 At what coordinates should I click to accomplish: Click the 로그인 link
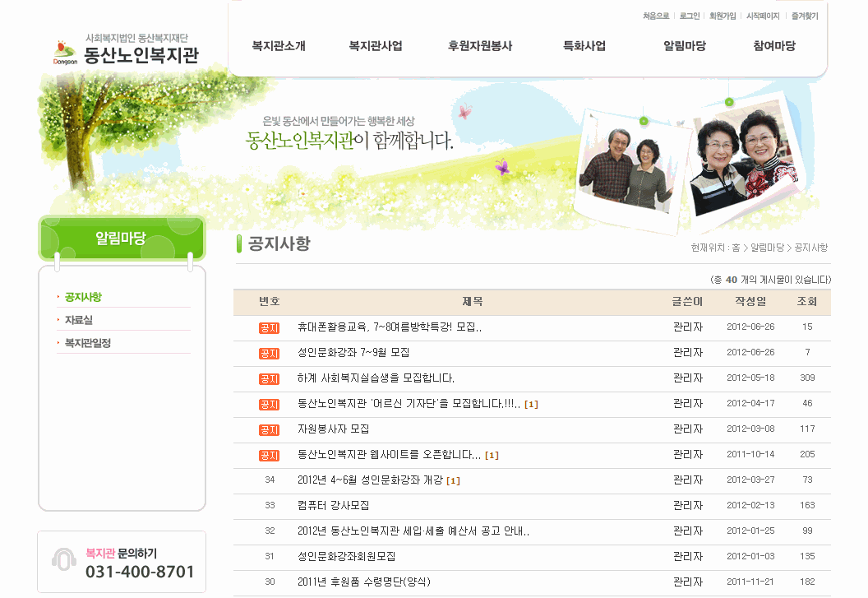tap(690, 16)
